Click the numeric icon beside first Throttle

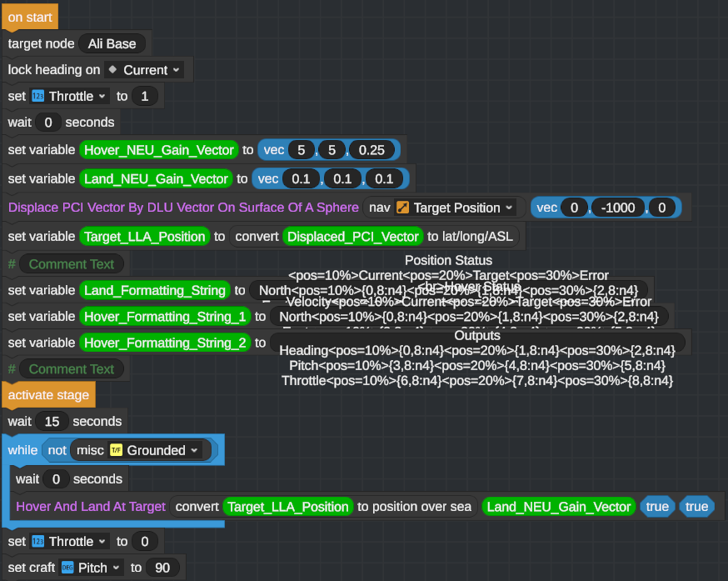pos(38,96)
